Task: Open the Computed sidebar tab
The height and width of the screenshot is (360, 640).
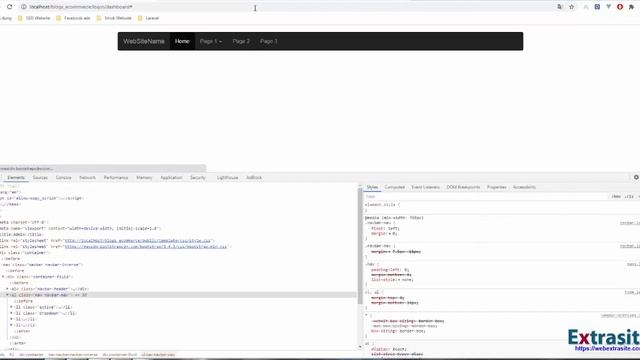Action: click(x=394, y=187)
